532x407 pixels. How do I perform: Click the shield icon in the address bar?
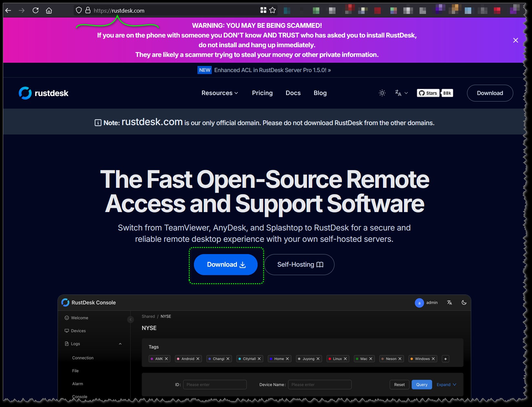coord(78,10)
